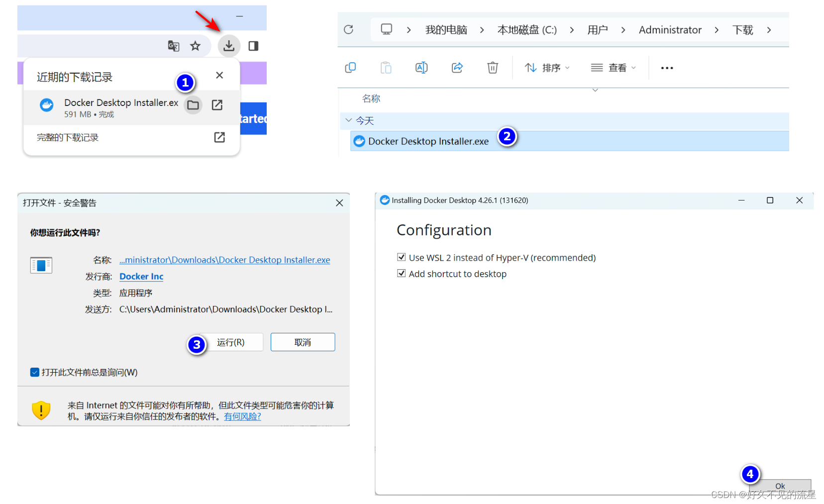
Task: Navigate to 下载 breadcrumb
Action: [x=743, y=30]
